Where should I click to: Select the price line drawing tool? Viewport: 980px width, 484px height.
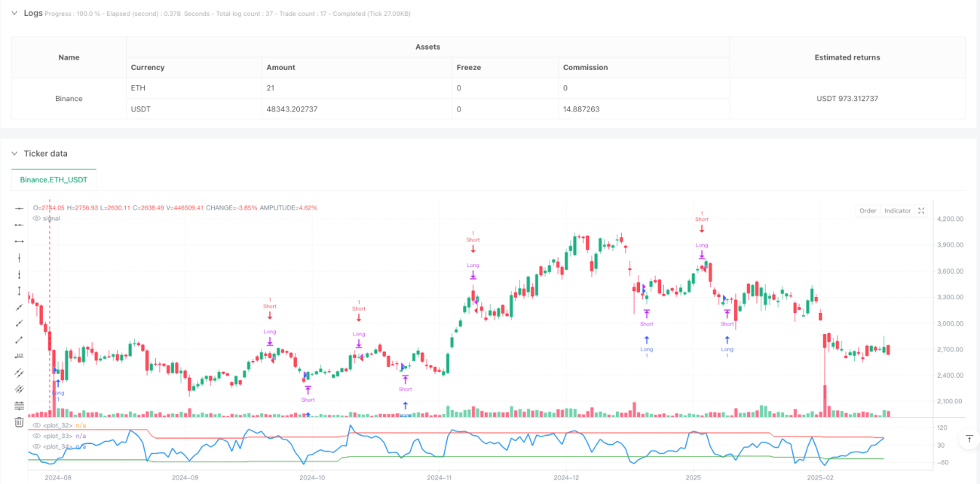click(x=19, y=356)
